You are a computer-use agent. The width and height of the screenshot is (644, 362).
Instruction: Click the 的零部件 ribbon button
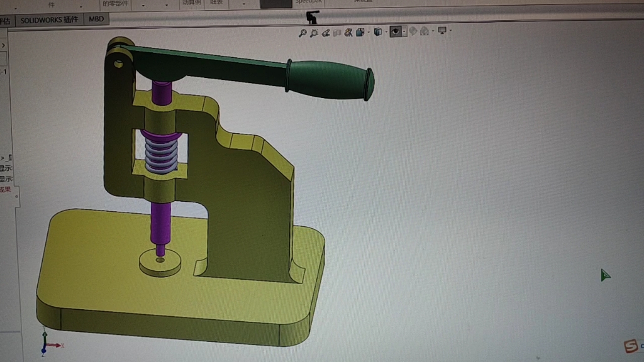(116, 4)
